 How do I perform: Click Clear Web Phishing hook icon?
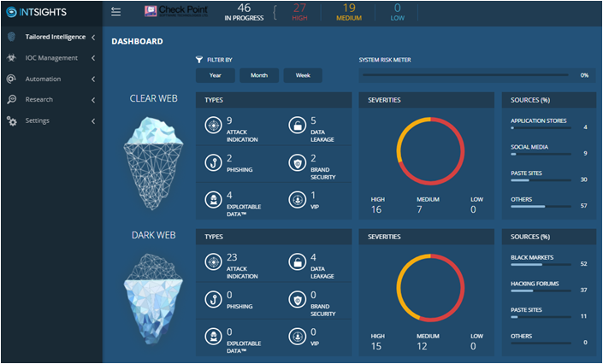(211, 162)
